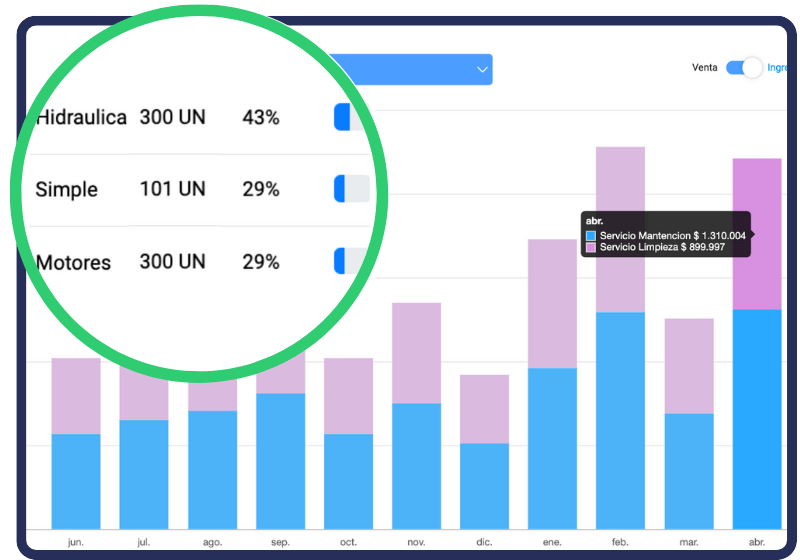
Task: Click the blue segment of oct. bar
Action: click(348, 481)
